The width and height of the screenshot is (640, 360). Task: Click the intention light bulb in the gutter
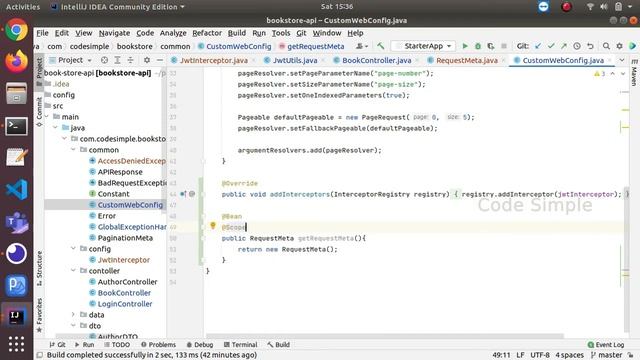213,225
